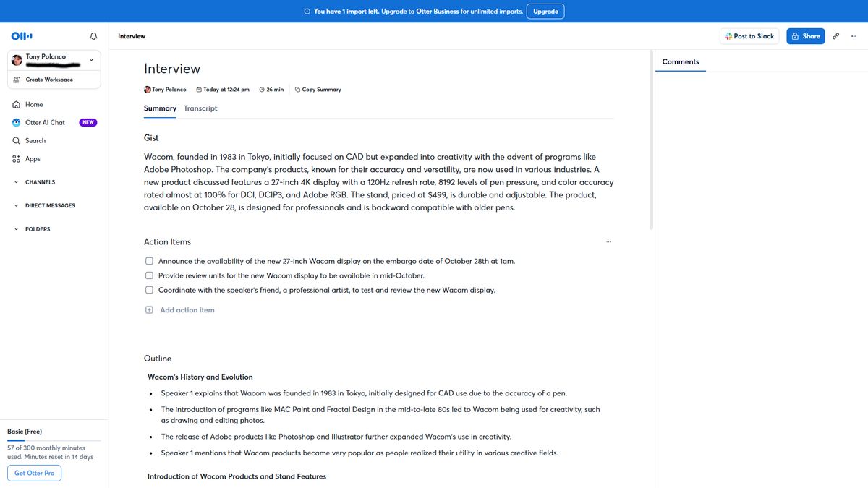The height and width of the screenshot is (488, 868).
Task: Click 'Introduction of Wacom Products and Stand Features'
Action: 237,476
